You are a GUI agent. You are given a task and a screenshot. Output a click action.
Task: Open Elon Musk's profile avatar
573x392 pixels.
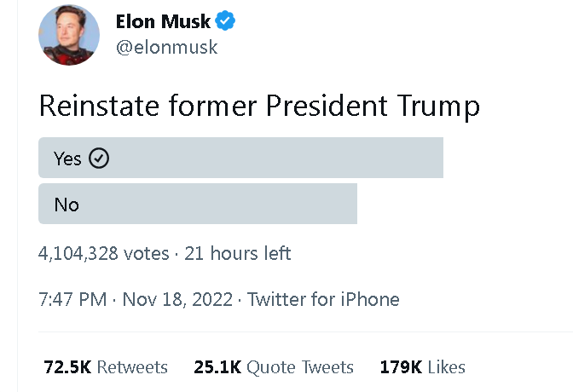[x=69, y=35]
